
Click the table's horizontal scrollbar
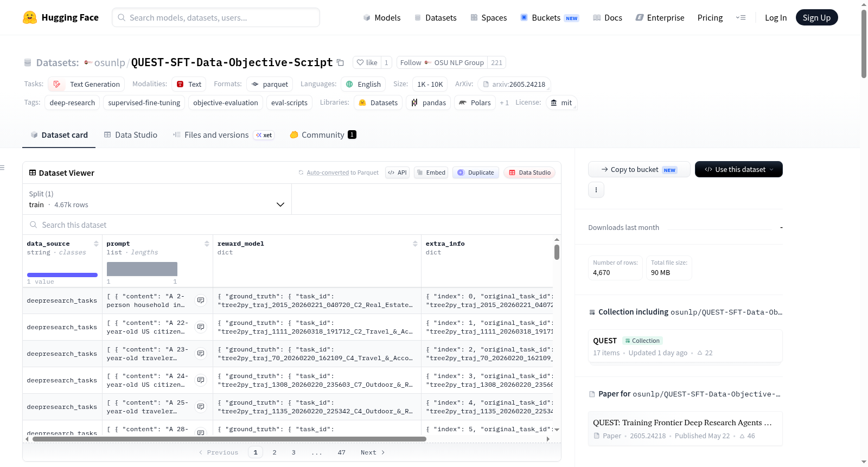pyautogui.click(x=229, y=439)
